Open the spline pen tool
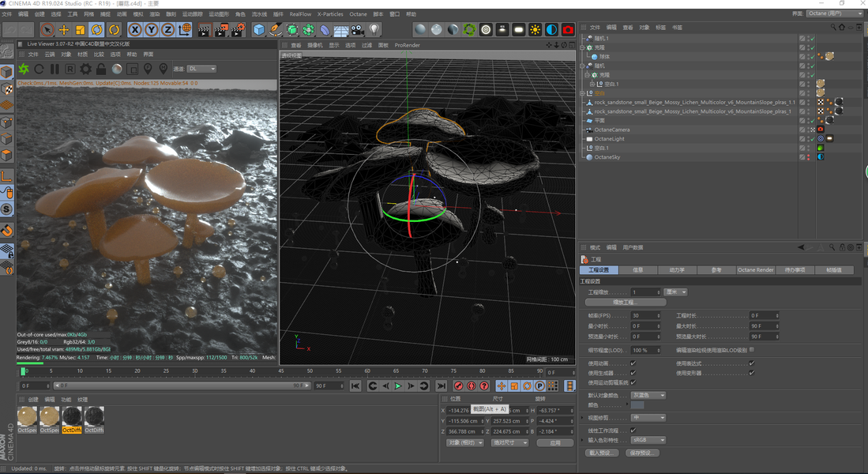The width and height of the screenshot is (868, 474). (275, 29)
